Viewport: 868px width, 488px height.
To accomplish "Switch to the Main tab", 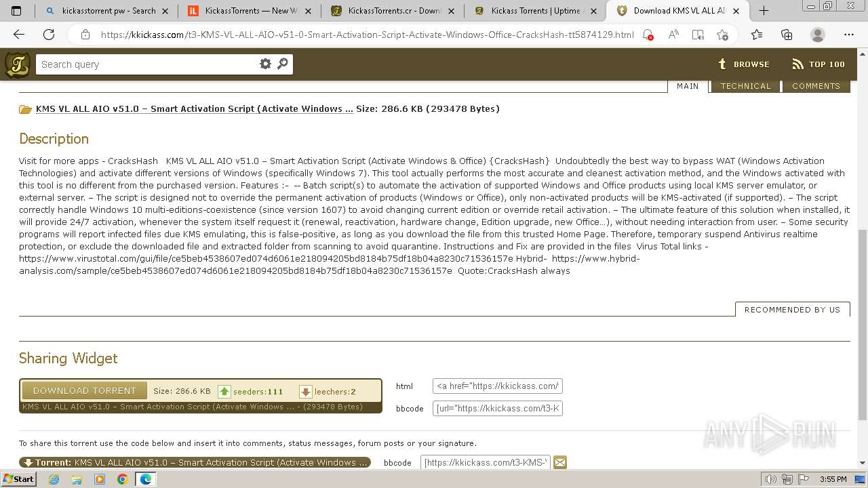I will pyautogui.click(x=688, y=86).
